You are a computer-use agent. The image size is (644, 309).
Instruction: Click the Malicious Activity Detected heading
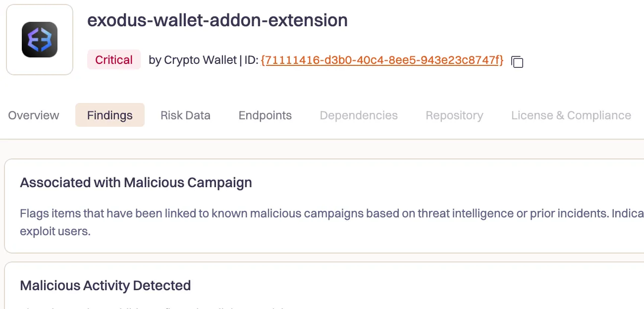pyautogui.click(x=105, y=286)
